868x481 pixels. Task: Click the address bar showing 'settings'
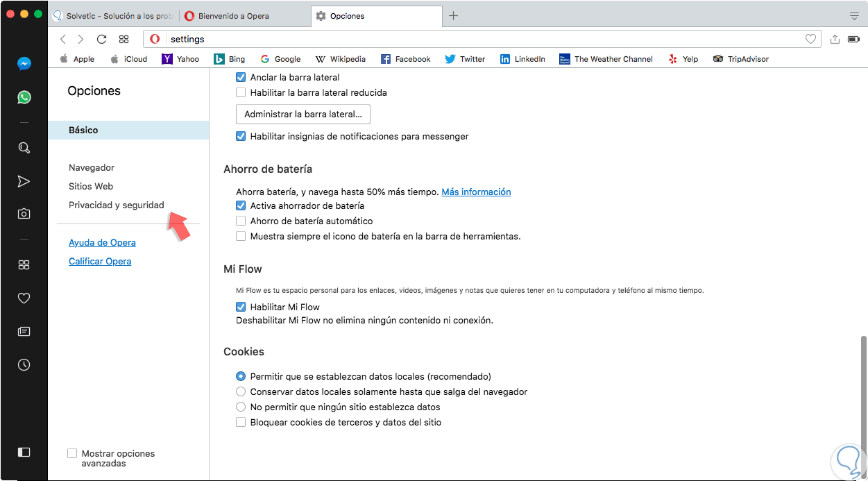479,40
